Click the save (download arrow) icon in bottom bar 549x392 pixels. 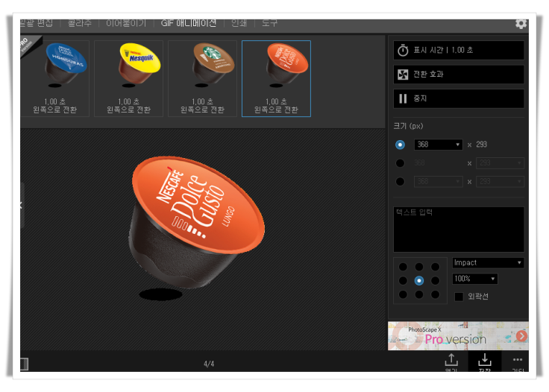(x=485, y=359)
